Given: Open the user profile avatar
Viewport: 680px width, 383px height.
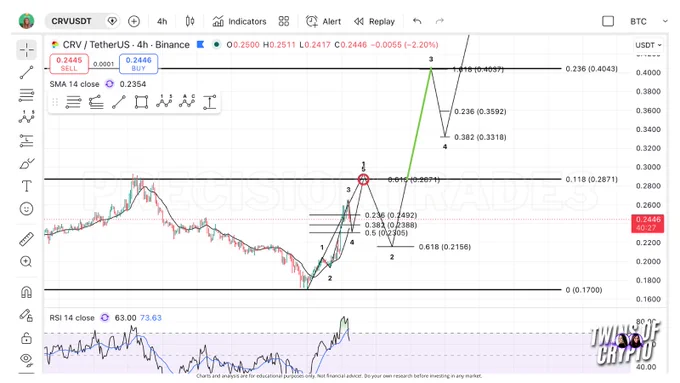Looking at the screenshot, I should (x=26, y=21).
